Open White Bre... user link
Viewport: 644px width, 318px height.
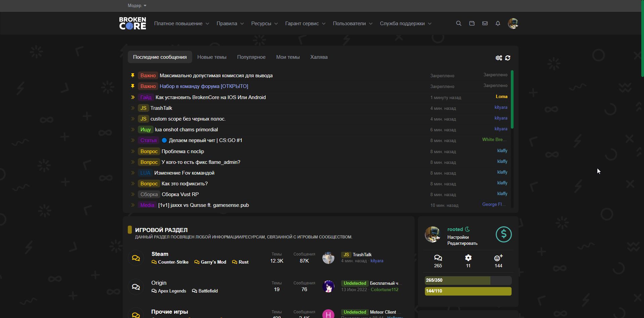point(494,140)
